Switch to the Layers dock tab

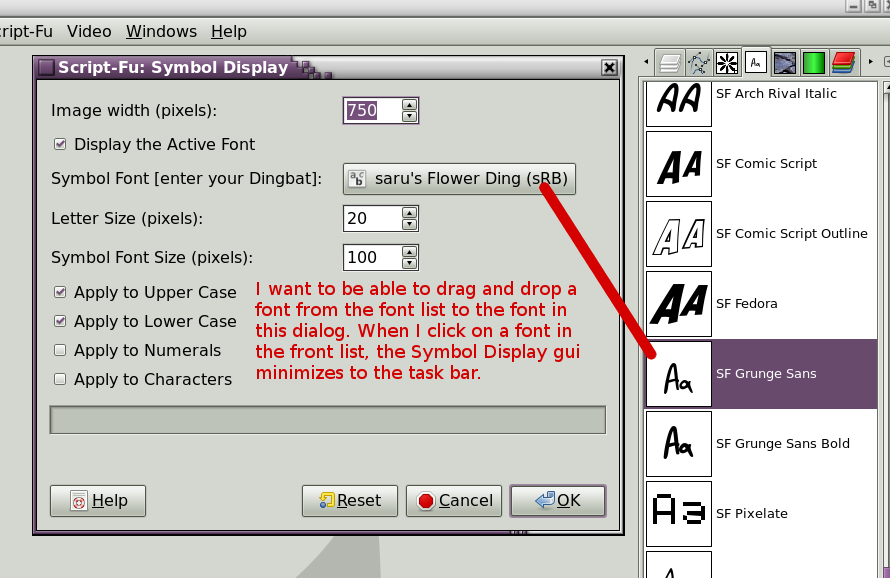click(x=669, y=63)
